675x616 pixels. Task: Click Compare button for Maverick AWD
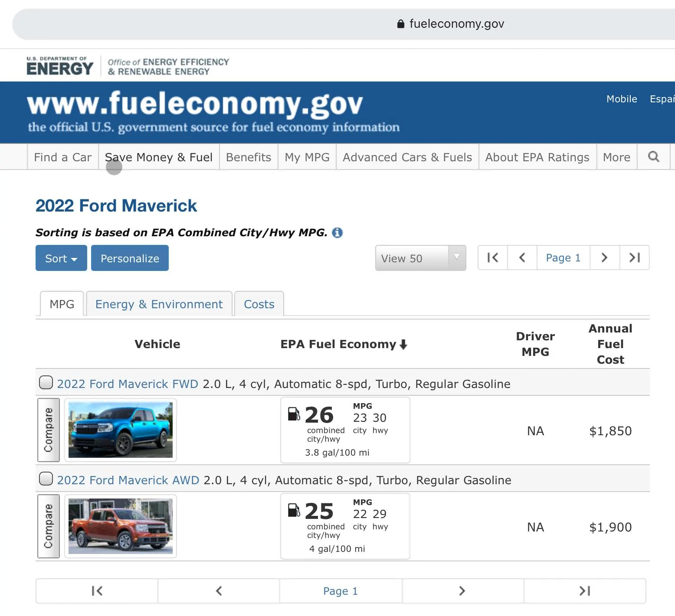[49, 526]
